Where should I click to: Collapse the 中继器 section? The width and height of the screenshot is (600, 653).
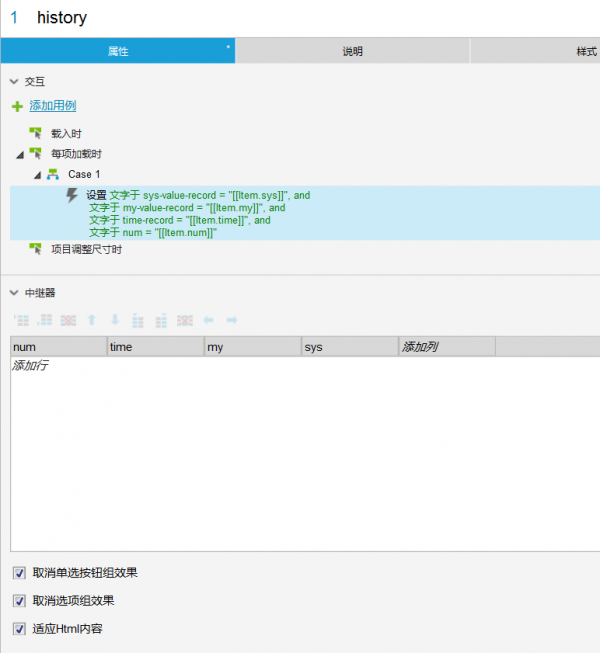tap(14, 293)
